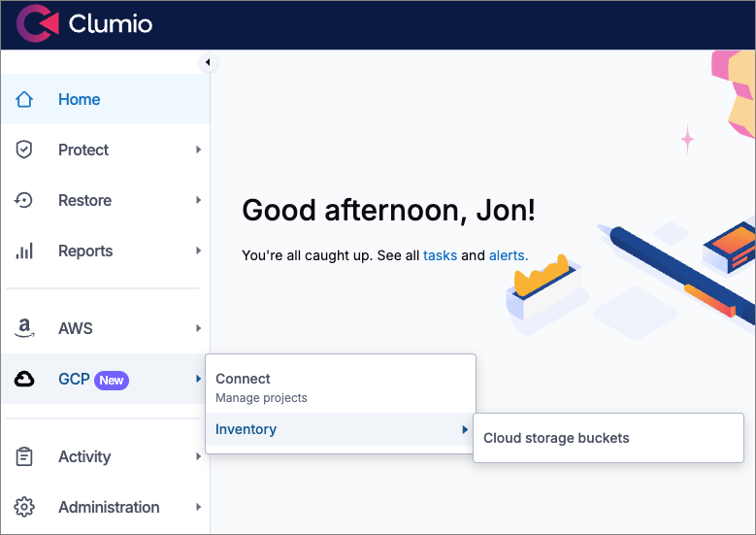Click the New badge beside GCP
The image size is (756, 535).
112,381
